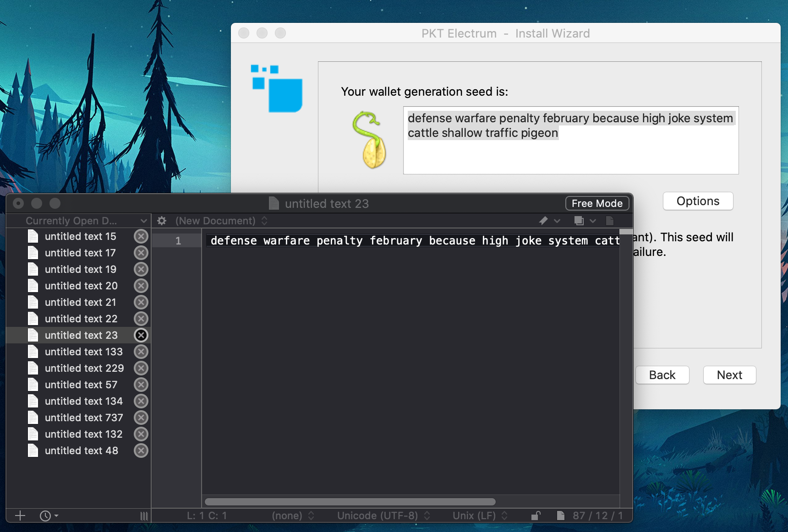Click the marker pen icon in the toolbar
This screenshot has width=788, height=532.
(543, 221)
